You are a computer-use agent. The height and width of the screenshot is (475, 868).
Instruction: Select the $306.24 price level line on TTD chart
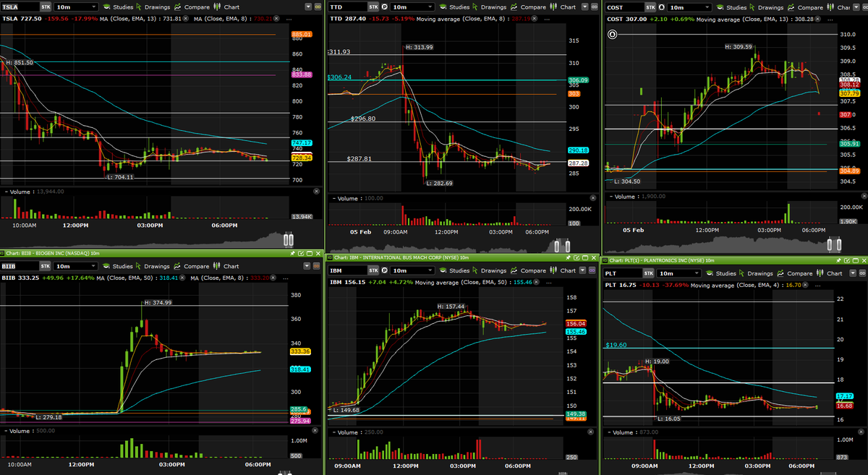click(x=448, y=80)
